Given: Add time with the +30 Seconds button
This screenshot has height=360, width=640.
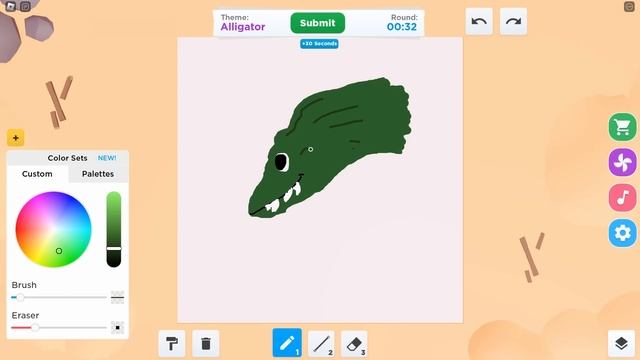Looking at the screenshot, I should click(319, 44).
